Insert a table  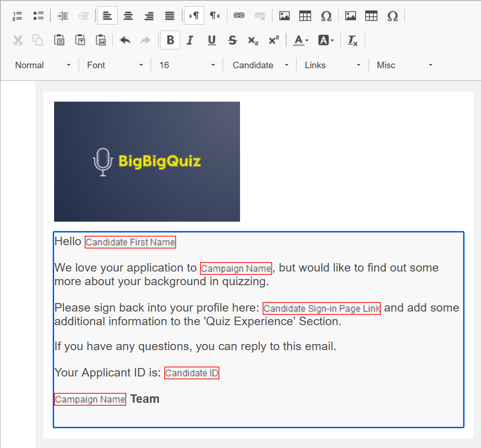click(305, 16)
